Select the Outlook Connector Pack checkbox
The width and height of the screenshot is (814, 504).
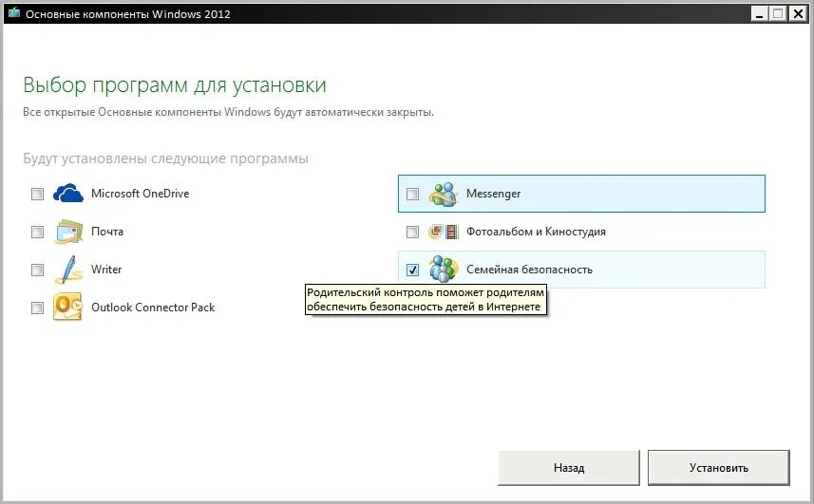(37, 308)
